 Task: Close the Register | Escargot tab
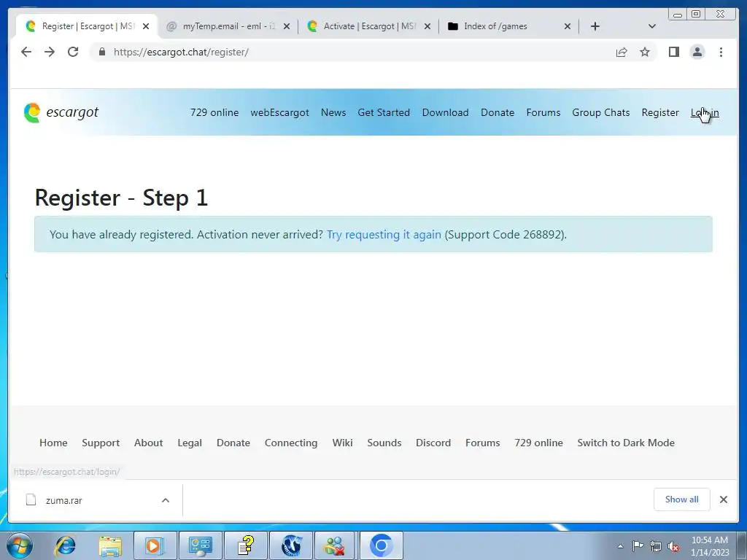coord(146,26)
